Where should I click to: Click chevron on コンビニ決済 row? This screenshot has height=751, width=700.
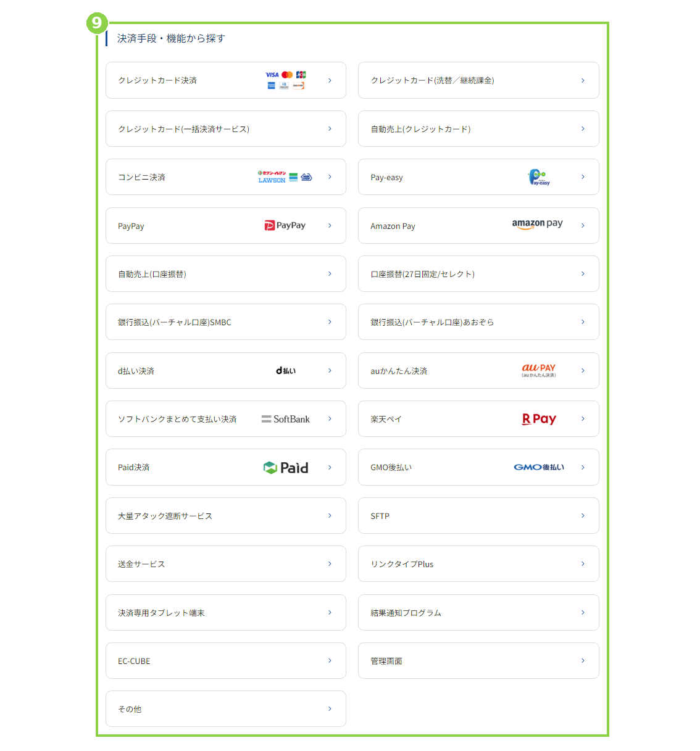pos(330,176)
